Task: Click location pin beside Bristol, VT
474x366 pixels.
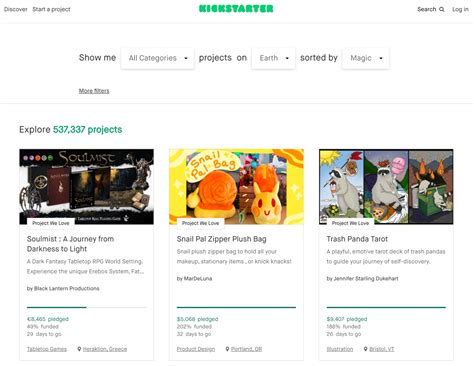Action: tap(366, 349)
